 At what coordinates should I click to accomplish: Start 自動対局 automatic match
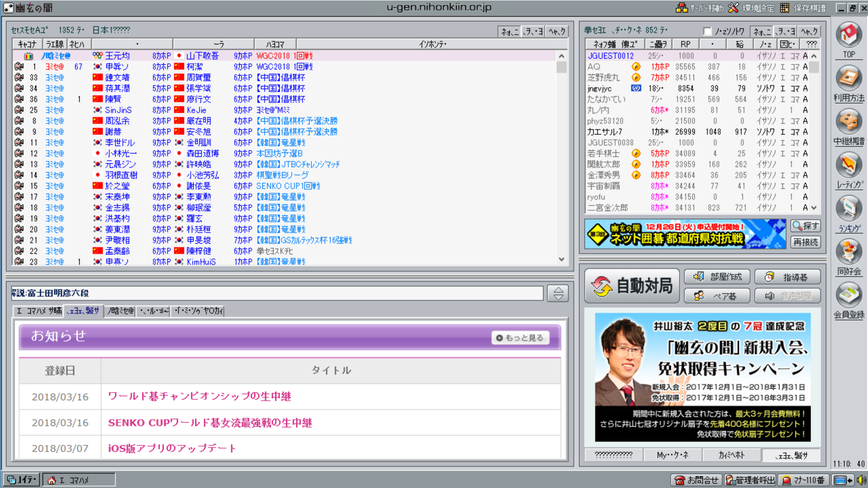[x=632, y=286]
